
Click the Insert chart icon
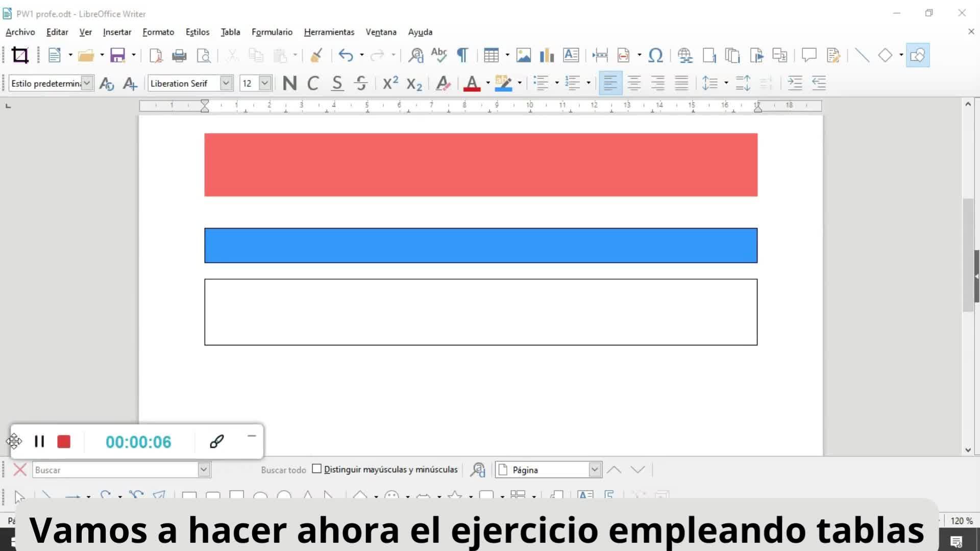(547, 55)
